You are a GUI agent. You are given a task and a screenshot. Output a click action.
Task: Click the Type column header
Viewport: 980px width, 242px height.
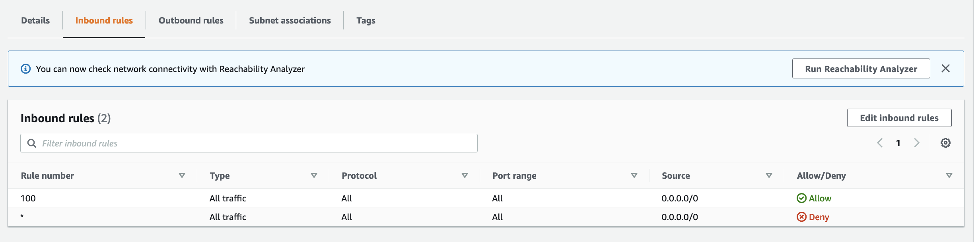tap(220, 176)
